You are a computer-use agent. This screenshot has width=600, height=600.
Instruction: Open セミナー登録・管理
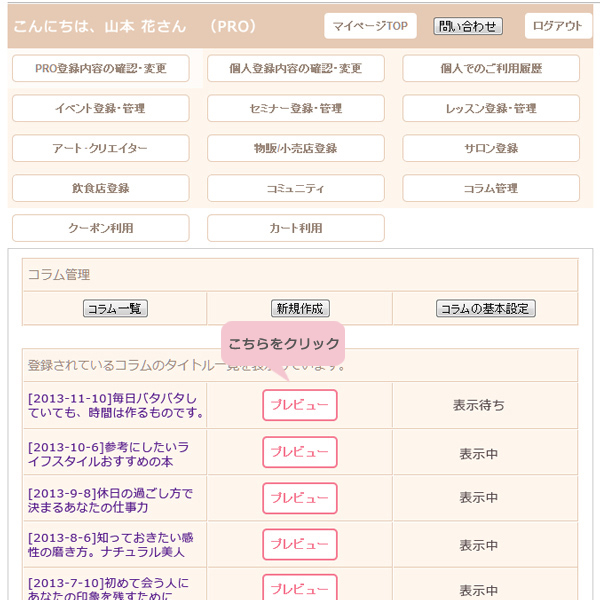(296, 108)
